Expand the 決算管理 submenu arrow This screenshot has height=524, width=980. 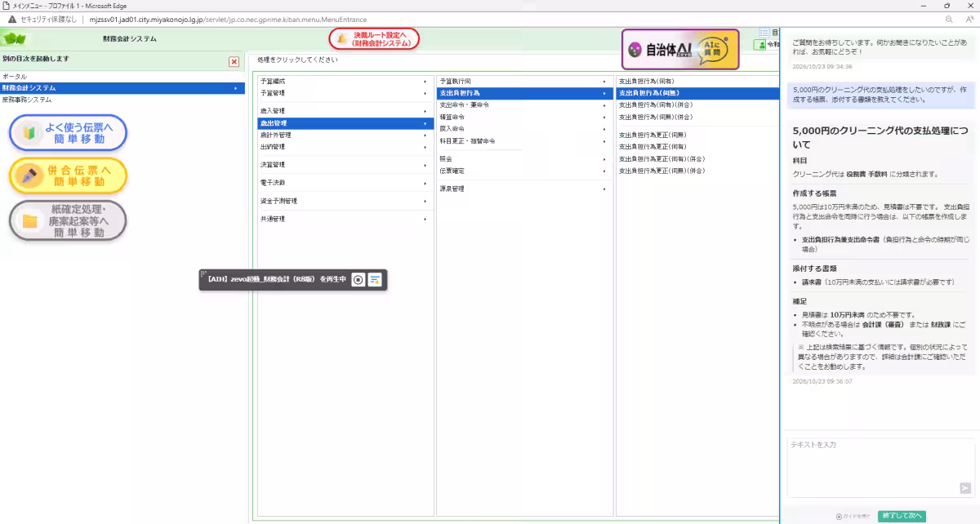pyautogui.click(x=425, y=165)
